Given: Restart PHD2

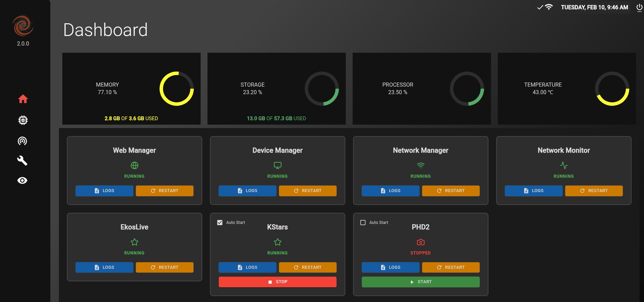Looking at the screenshot, I should [451, 267].
